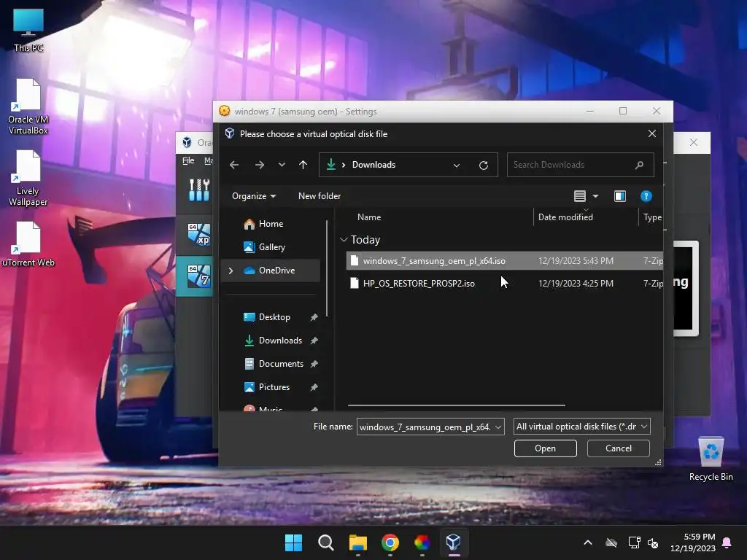This screenshot has width=747, height=560.
Task: Open recent locations chevron beside Forward arrow
Action: coord(282,165)
